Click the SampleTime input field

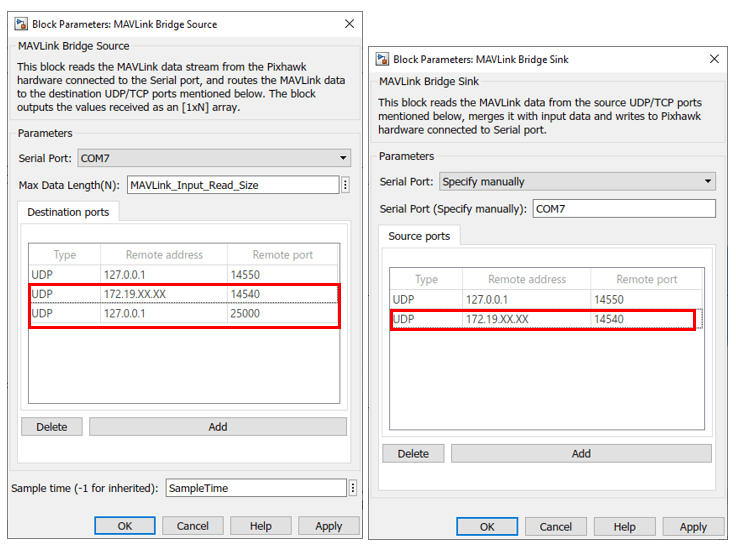click(256, 488)
